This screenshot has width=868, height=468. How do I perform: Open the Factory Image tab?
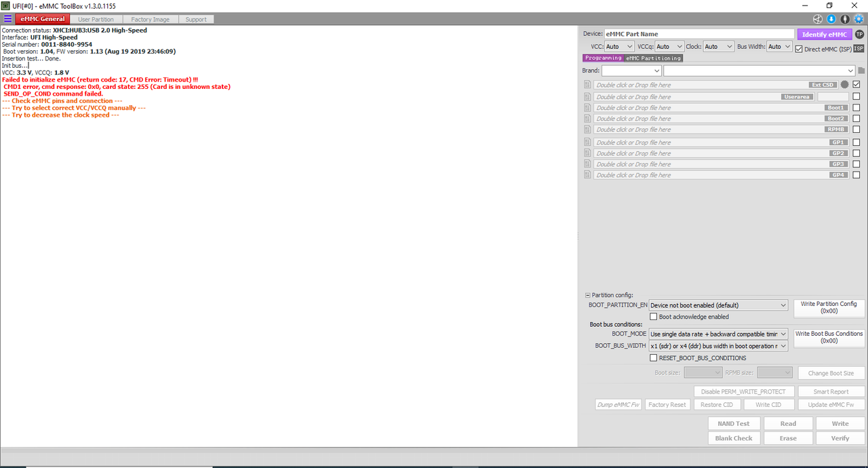(151, 19)
